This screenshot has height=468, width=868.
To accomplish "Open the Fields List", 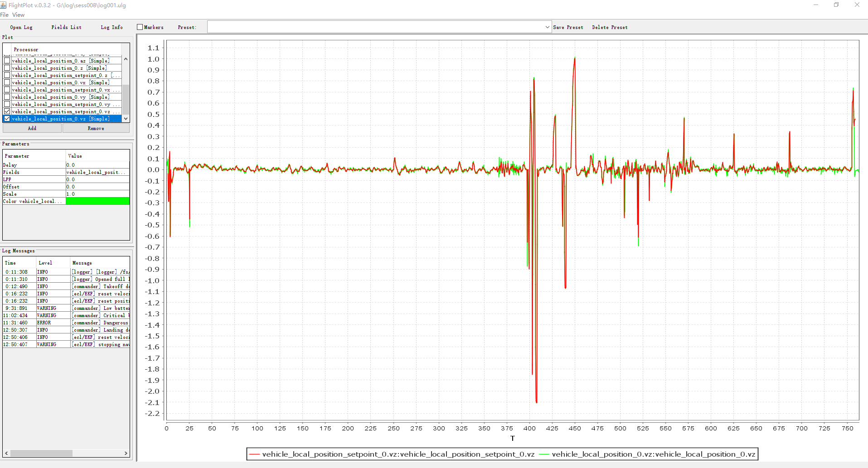I will 67,27.
